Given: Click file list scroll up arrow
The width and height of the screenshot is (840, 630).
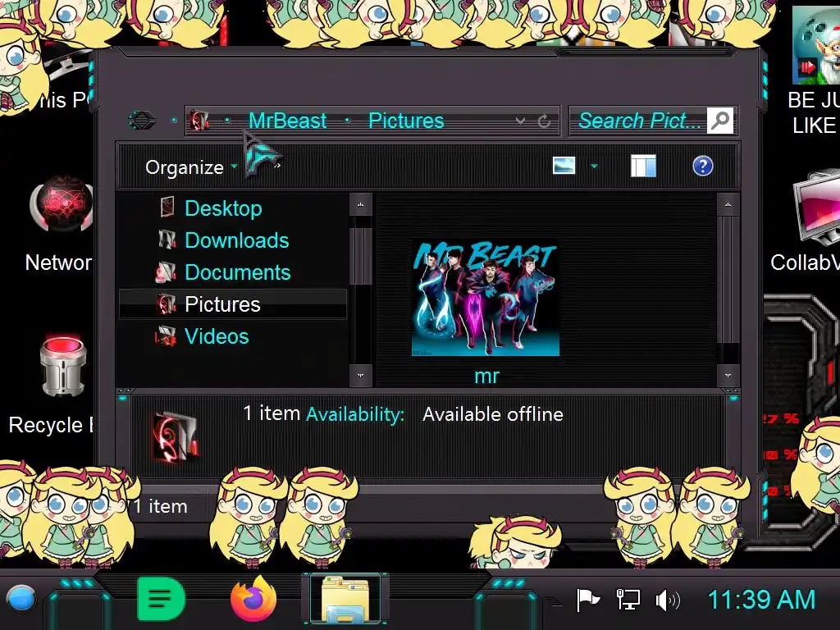Looking at the screenshot, I should pos(728,204).
